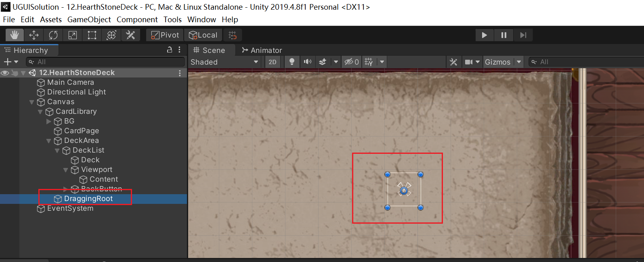
Task: Open the GameObject menu
Action: point(89,19)
